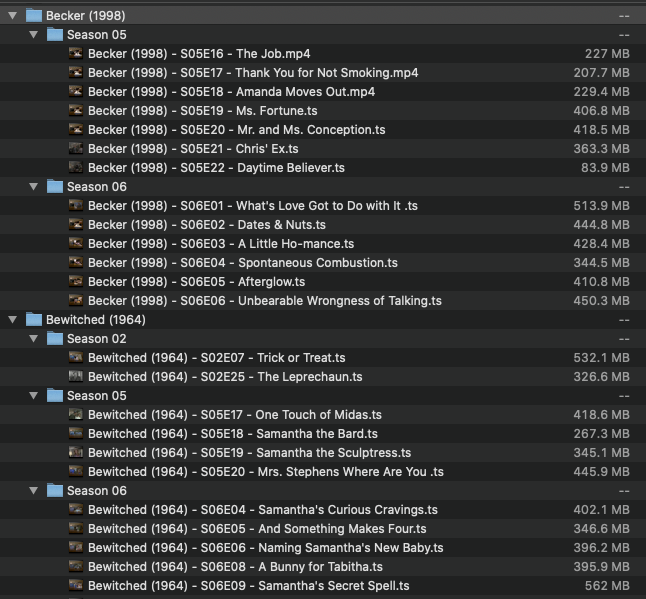Viewport: 646px width, 599px height.
Task: Click the size value '83.9 MB'
Action: point(605,168)
